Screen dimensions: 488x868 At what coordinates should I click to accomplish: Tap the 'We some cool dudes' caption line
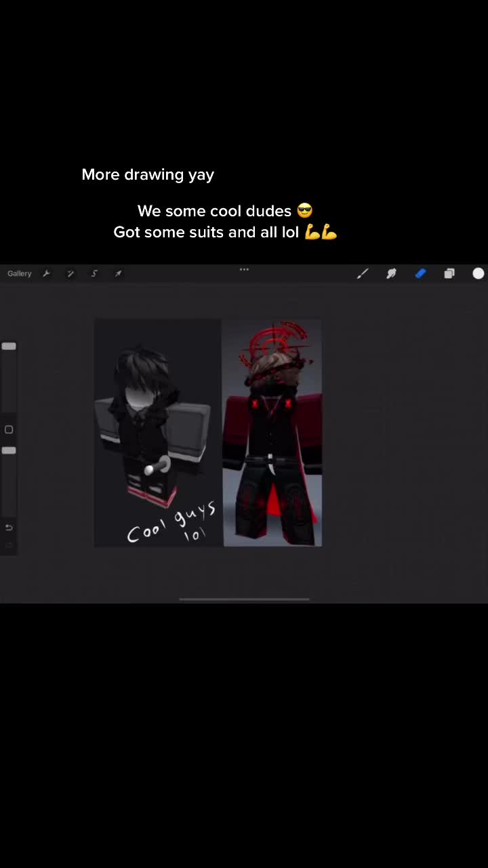coord(225,211)
